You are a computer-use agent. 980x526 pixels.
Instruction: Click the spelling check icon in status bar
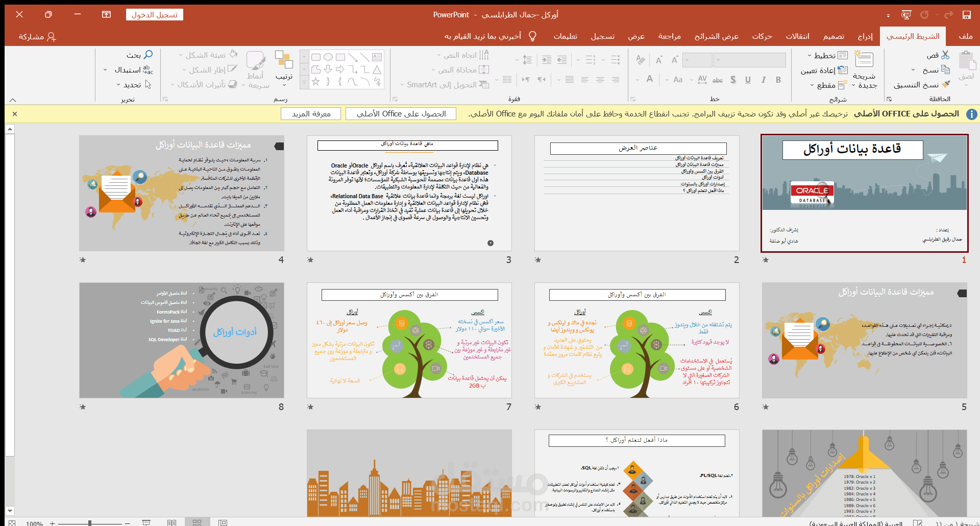pos(917,522)
